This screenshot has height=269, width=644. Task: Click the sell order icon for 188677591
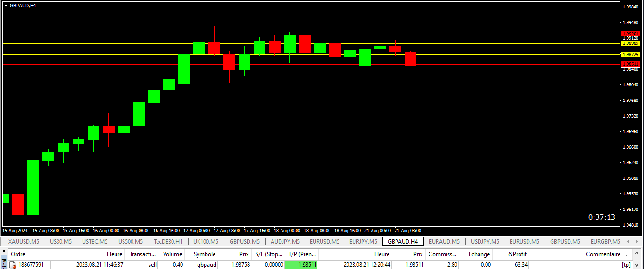13,265
